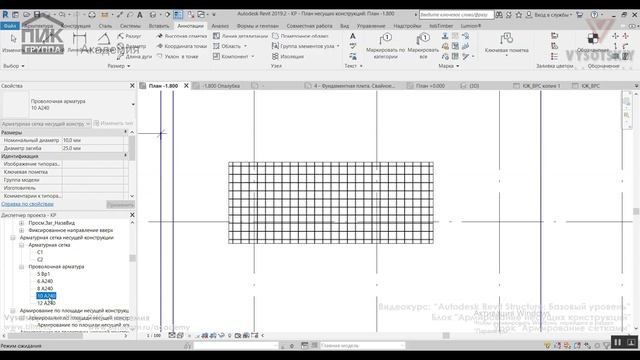
Task: Select the Spot Coordinate tool
Action: point(182,46)
